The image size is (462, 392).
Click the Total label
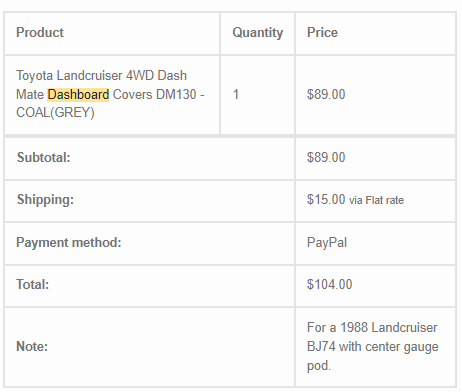coord(33,285)
